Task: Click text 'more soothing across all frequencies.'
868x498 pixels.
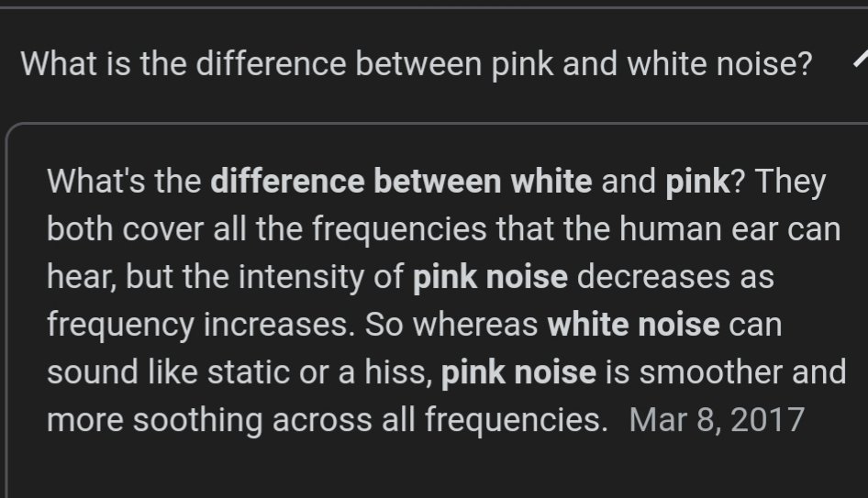Action: 328,419
